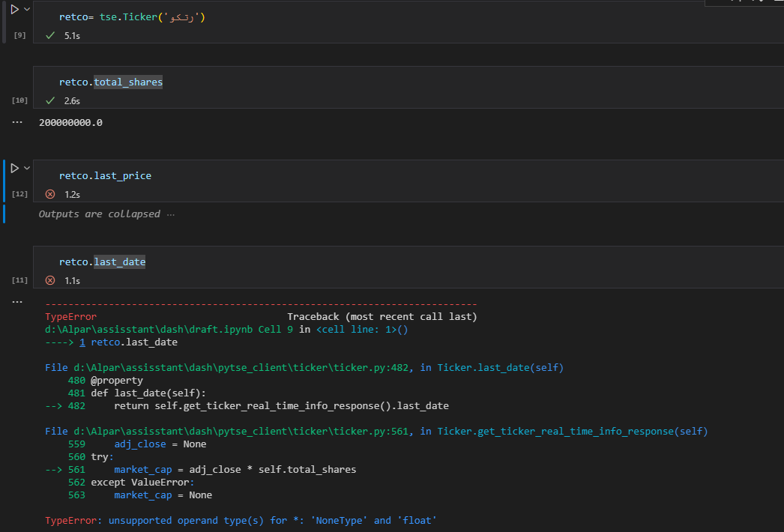Screen dimensions: 784x532
Task: Expand the collapsed outputs ellipsis
Action: click(x=171, y=214)
